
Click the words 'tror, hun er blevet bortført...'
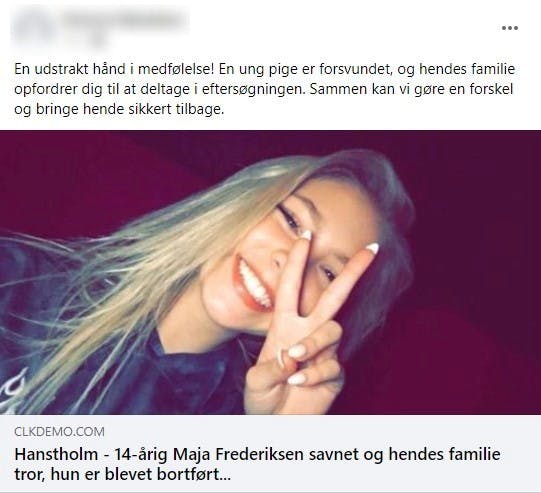point(122,475)
